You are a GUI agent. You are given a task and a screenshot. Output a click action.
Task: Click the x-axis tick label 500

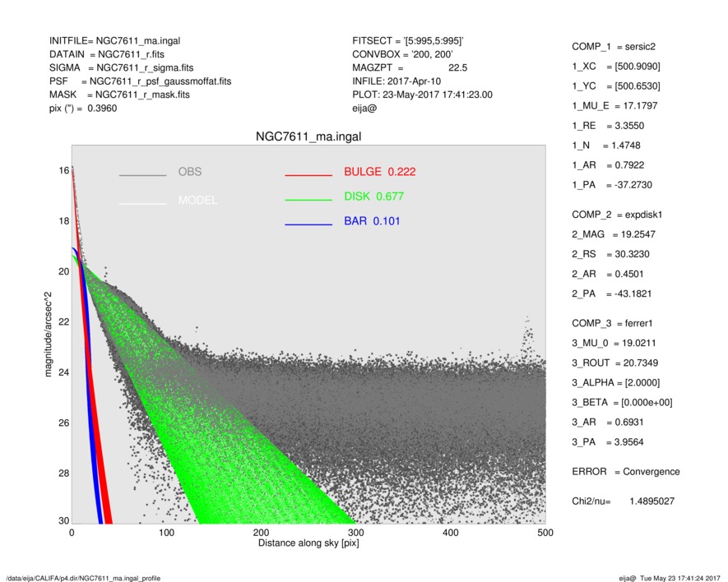point(545,533)
